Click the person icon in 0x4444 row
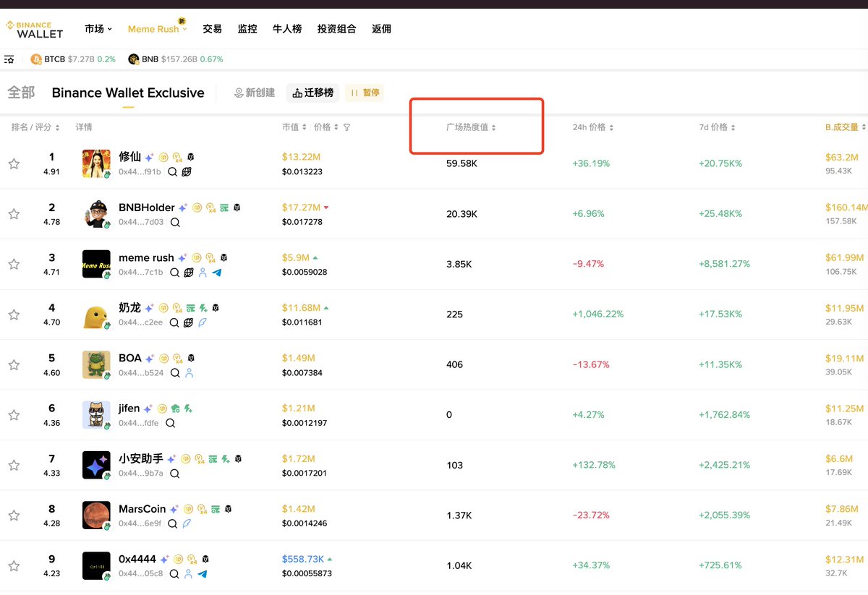Viewport: 868px width, 595px height. point(188,574)
